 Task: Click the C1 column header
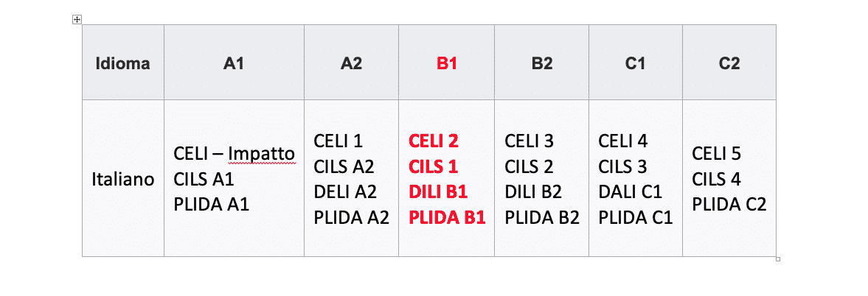click(636, 63)
